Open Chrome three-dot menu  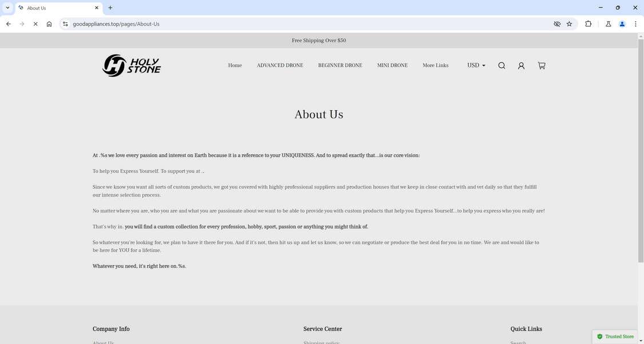[635, 24]
